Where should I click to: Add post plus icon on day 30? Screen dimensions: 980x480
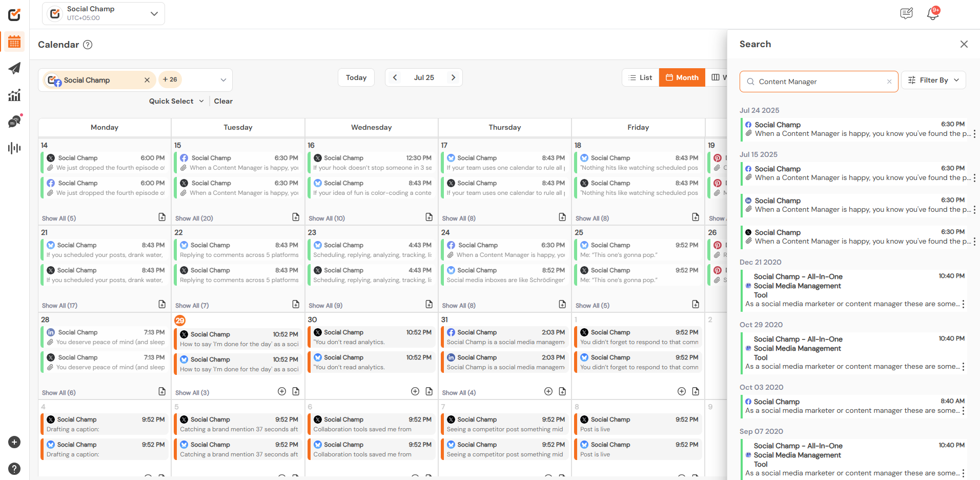coord(415,391)
